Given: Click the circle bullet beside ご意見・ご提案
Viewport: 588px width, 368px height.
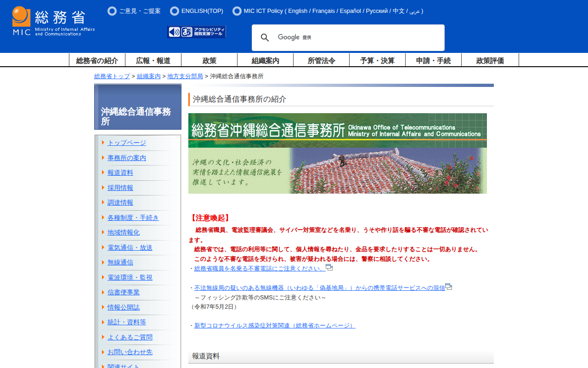Looking at the screenshot, I should coord(112,11).
